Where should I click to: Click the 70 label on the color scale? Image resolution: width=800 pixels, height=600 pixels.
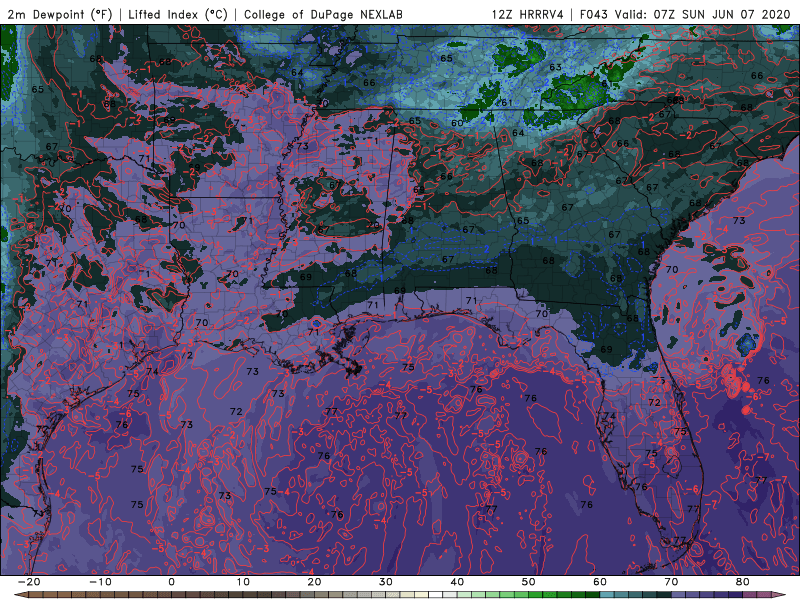coord(671,582)
